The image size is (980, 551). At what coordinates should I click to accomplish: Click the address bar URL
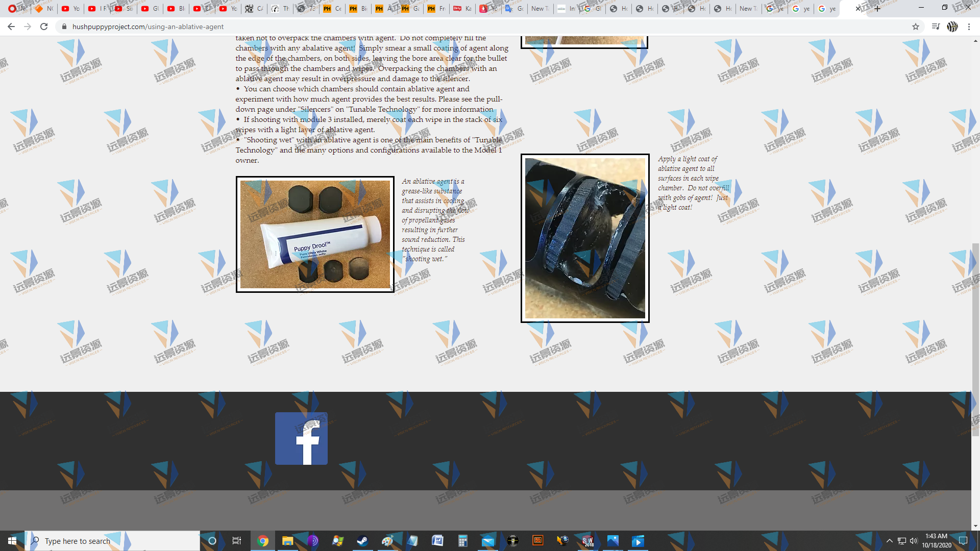pos(148,27)
